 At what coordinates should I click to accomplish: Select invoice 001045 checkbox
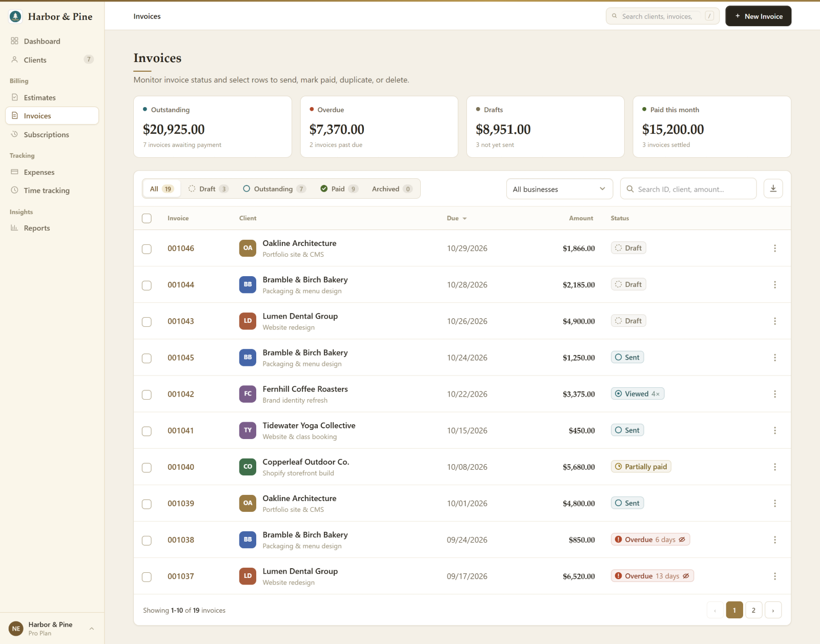[x=147, y=358]
